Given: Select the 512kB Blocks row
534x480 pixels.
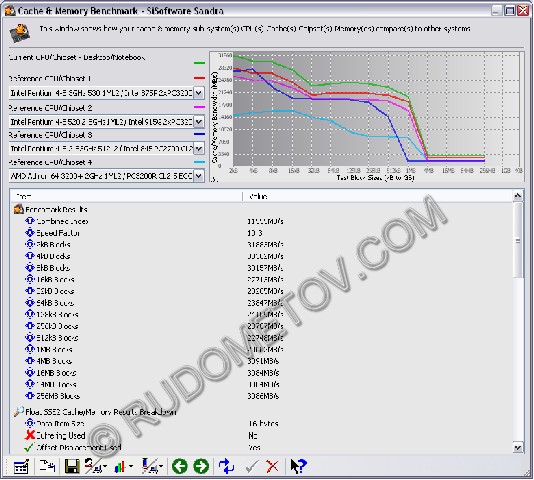Looking at the screenshot, I should point(261,338).
